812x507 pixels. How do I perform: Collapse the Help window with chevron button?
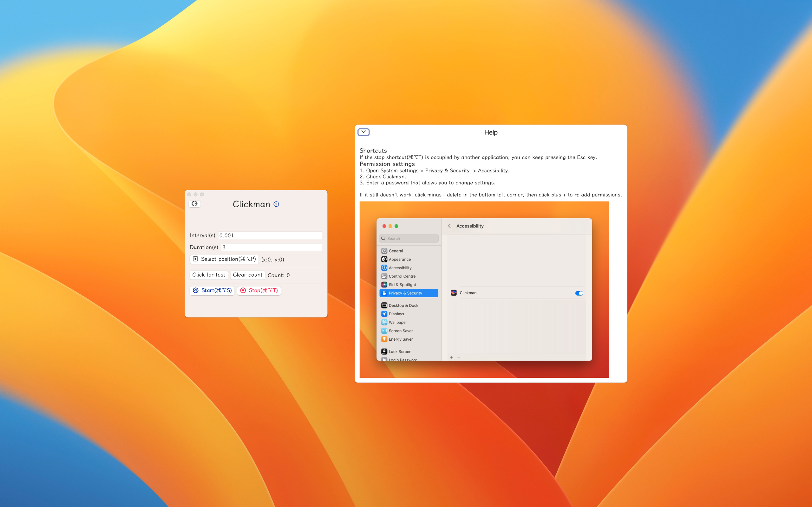(363, 132)
